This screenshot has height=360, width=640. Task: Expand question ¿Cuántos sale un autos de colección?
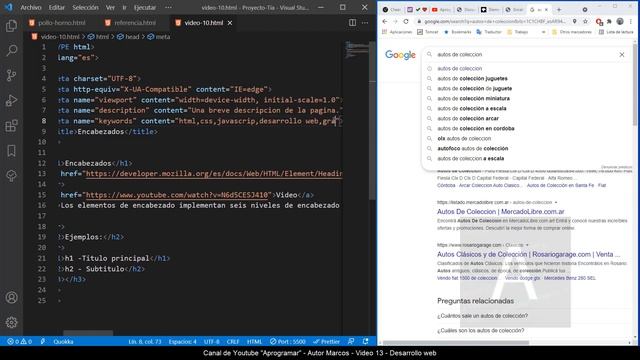coord(482,316)
